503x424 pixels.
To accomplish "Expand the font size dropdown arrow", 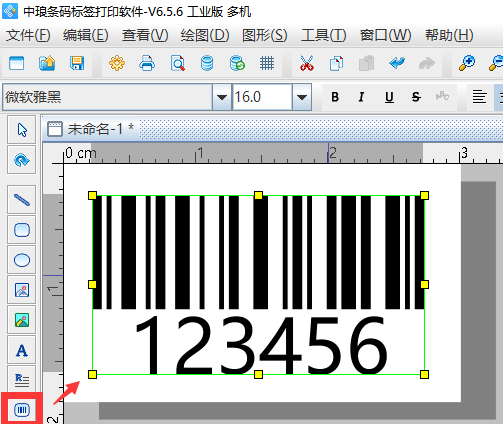I will [x=302, y=97].
